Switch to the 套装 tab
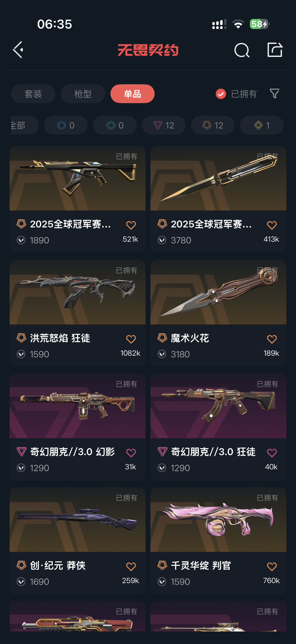296x644 pixels. click(33, 94)
